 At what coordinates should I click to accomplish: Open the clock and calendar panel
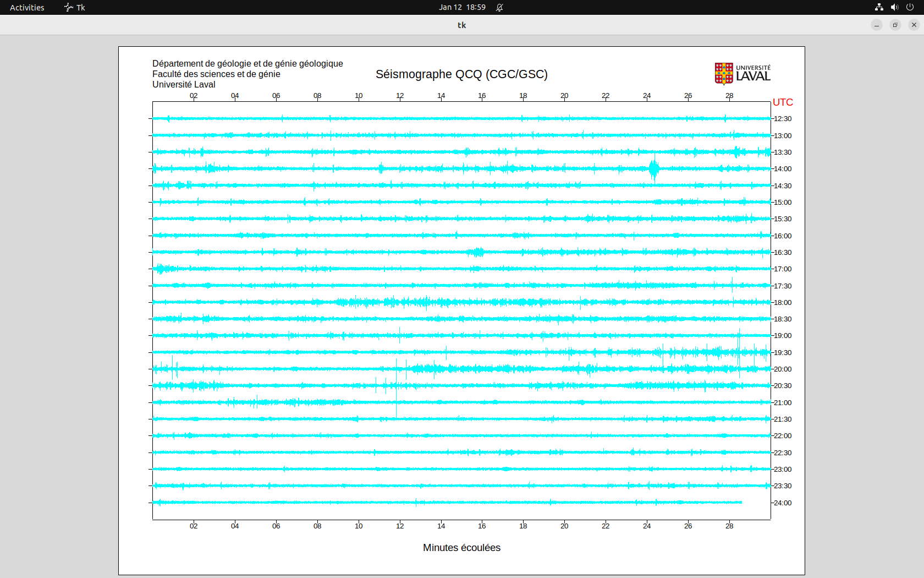(x=461, y=7)
